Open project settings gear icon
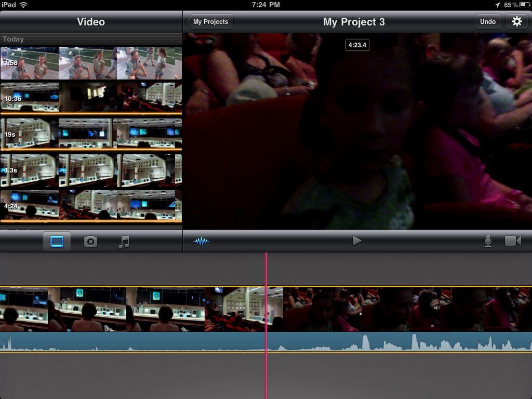Viewport: 532px width, 399px height. (x=516, y=22)
